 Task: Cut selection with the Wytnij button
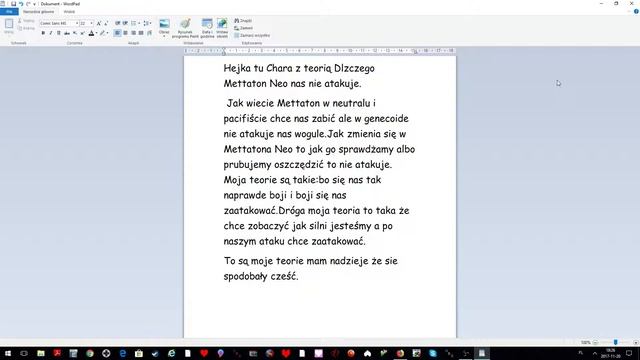pos(26,20)
